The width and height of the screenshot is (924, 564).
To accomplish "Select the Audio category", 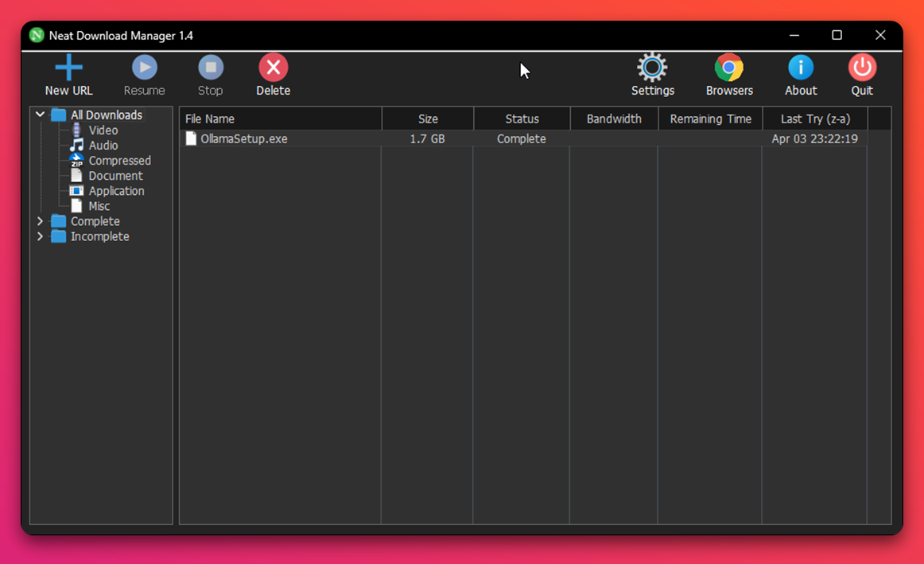I will tap(103, 146).
